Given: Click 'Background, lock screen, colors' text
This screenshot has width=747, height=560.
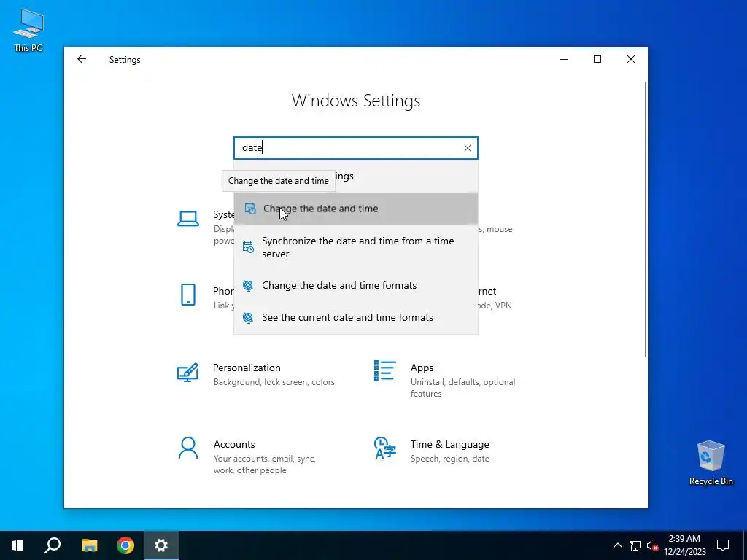Looking at the screenshot, I should [x=274, y=382].
